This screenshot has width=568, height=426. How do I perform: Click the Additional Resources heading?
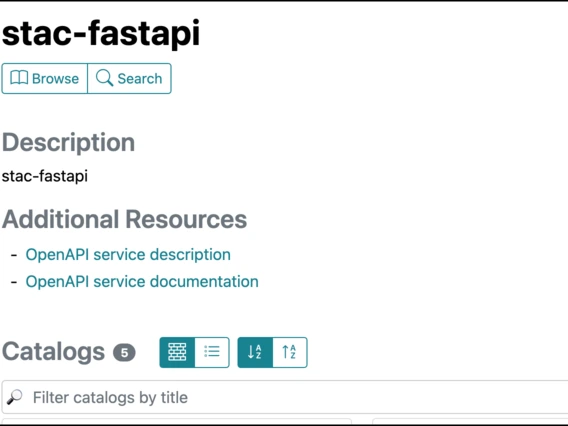(124, 219)
